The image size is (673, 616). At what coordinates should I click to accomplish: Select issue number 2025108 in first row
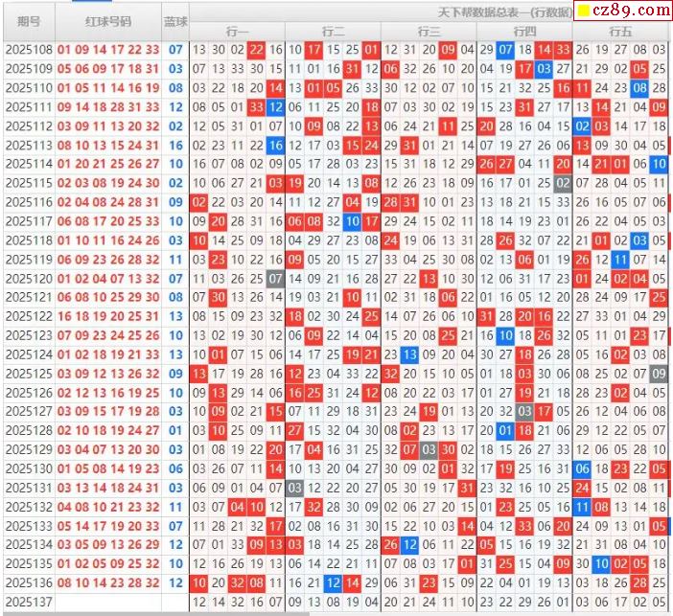click(x=28, y=49)
